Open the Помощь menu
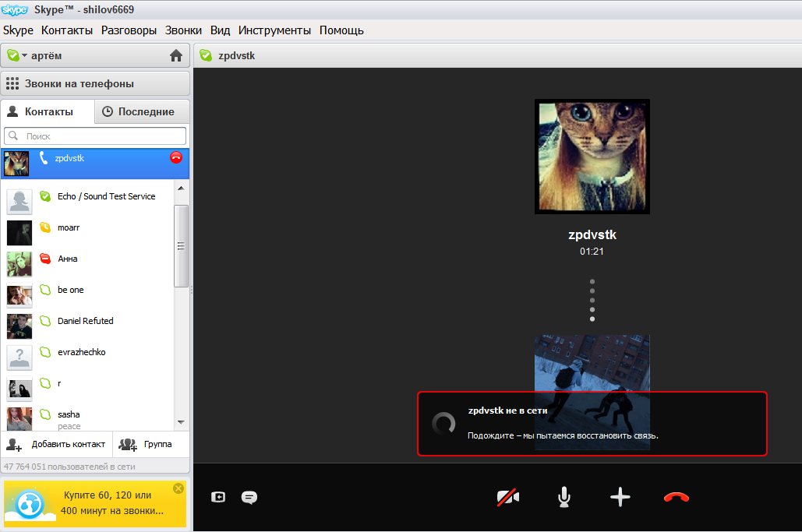The width and height of the screenshot is (802, 532). tap(341, 30)
